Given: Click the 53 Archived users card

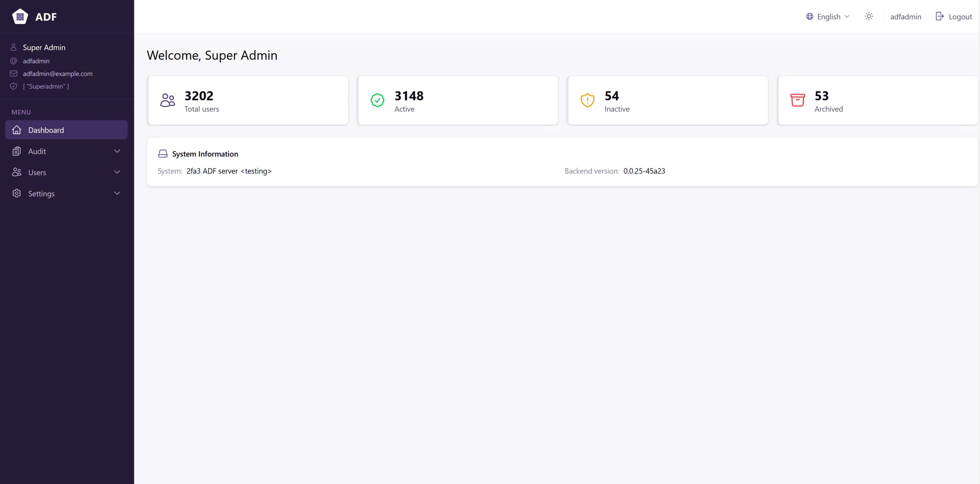Looking at the screenshot, I should [878, 100].
